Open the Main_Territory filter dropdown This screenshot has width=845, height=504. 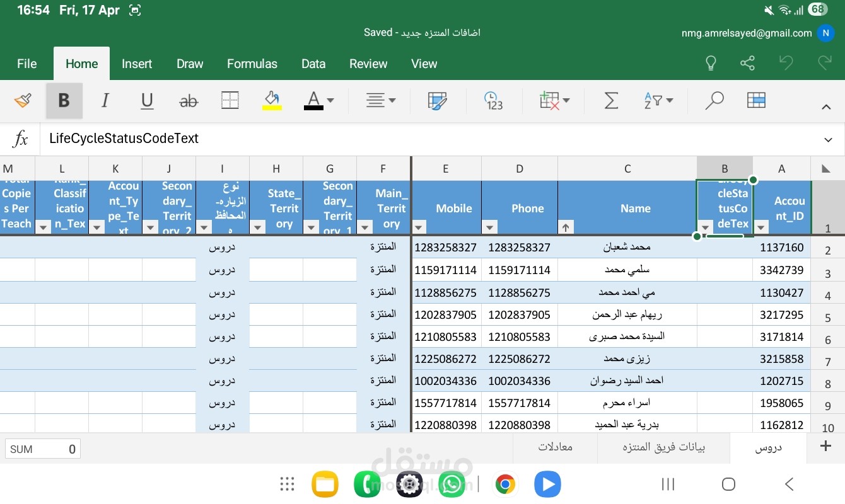pos(364,227)
